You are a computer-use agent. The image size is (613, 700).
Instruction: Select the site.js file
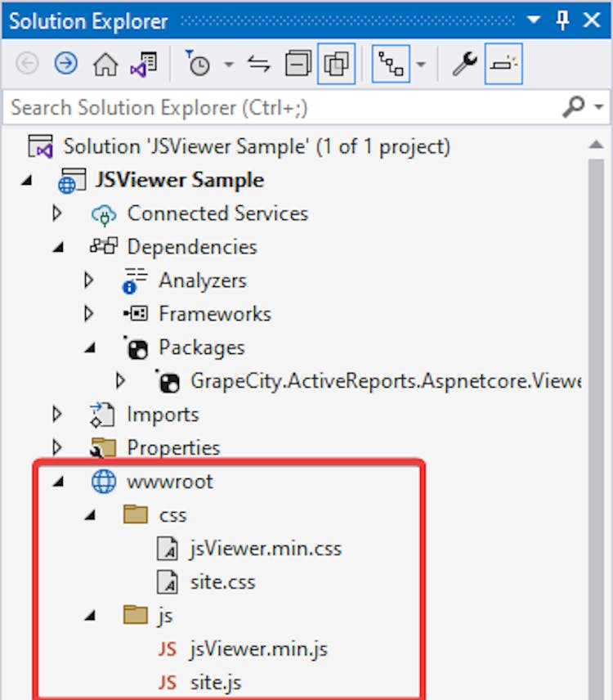(216, 683)
